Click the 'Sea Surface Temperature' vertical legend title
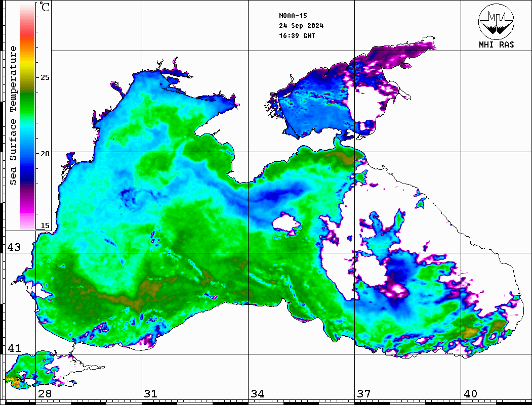 tap(13, 116)
